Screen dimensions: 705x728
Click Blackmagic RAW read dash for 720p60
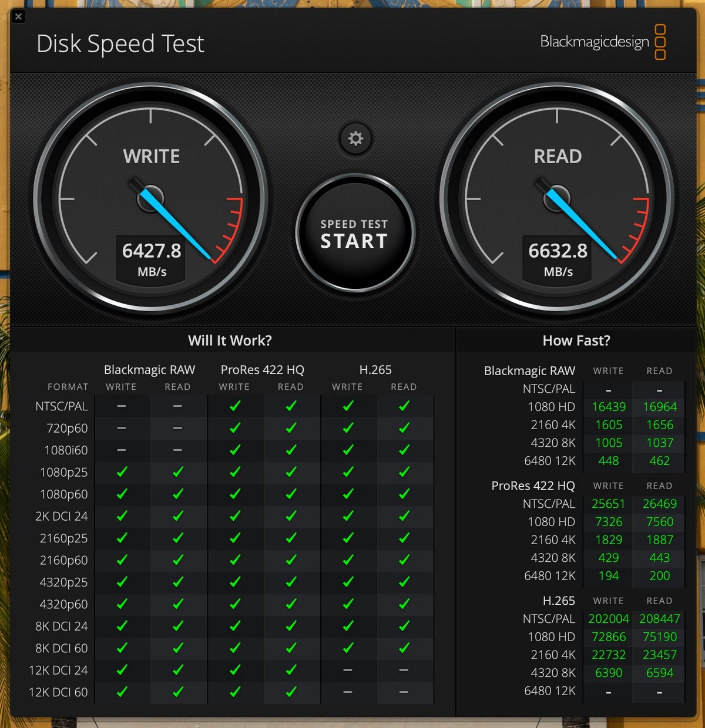[x=177, y=428]
